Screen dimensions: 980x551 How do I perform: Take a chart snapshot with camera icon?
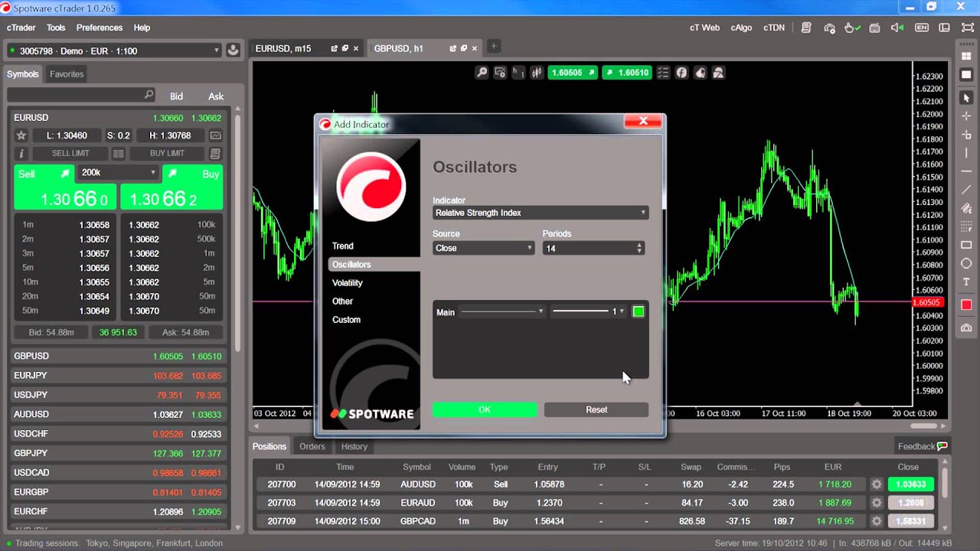click(x=966, y=328)
